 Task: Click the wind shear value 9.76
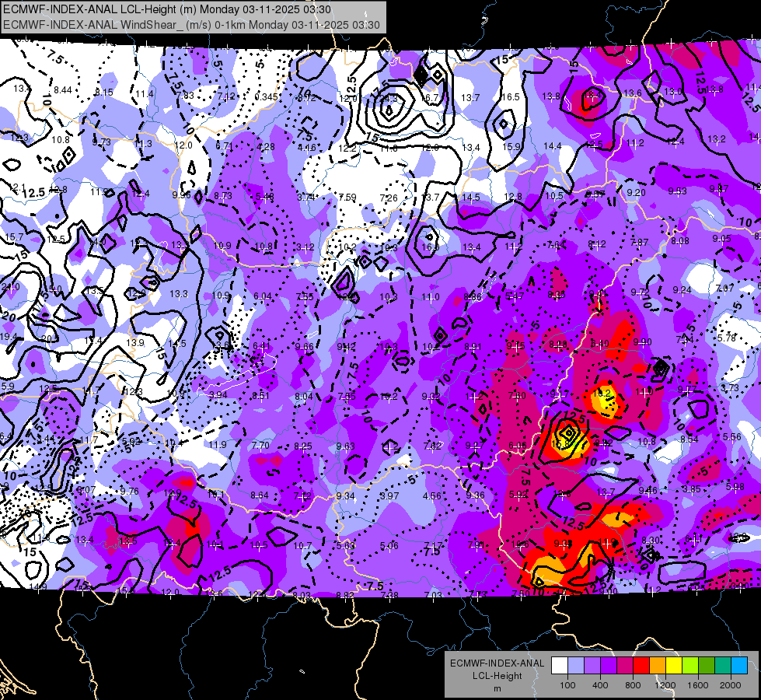click(x=130, y=491)
